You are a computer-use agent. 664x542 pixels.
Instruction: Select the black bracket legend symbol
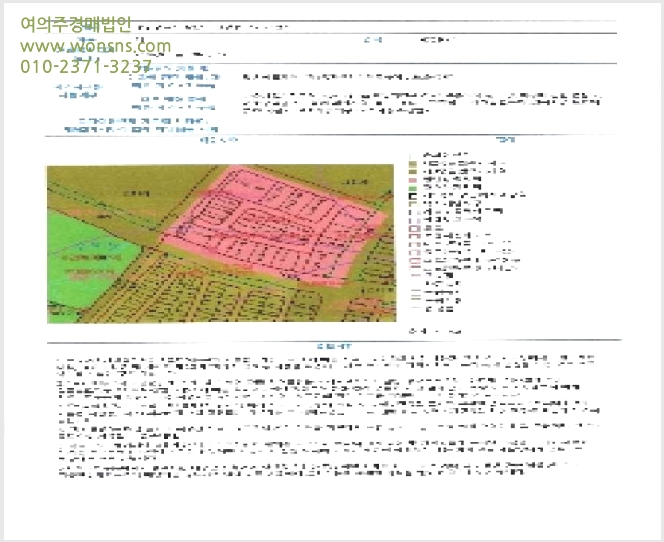point(412,196)
